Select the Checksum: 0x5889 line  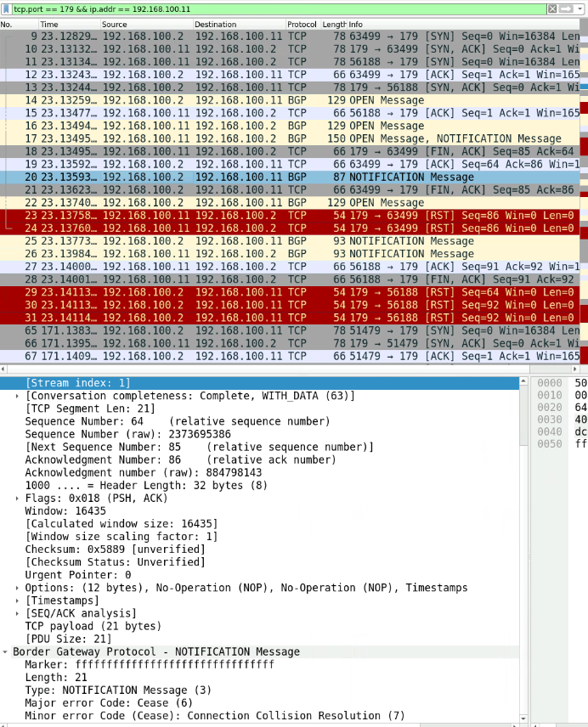coord(259,549)
